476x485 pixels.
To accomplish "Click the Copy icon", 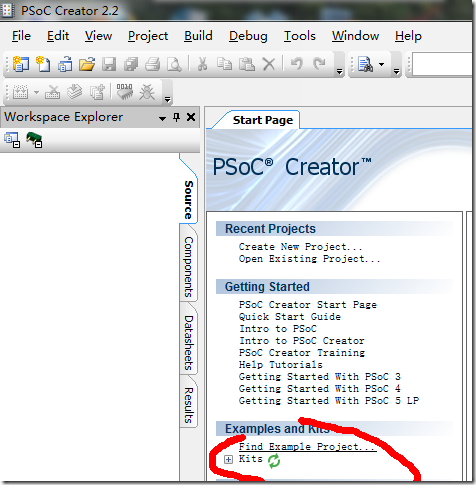I will (224, 64).
